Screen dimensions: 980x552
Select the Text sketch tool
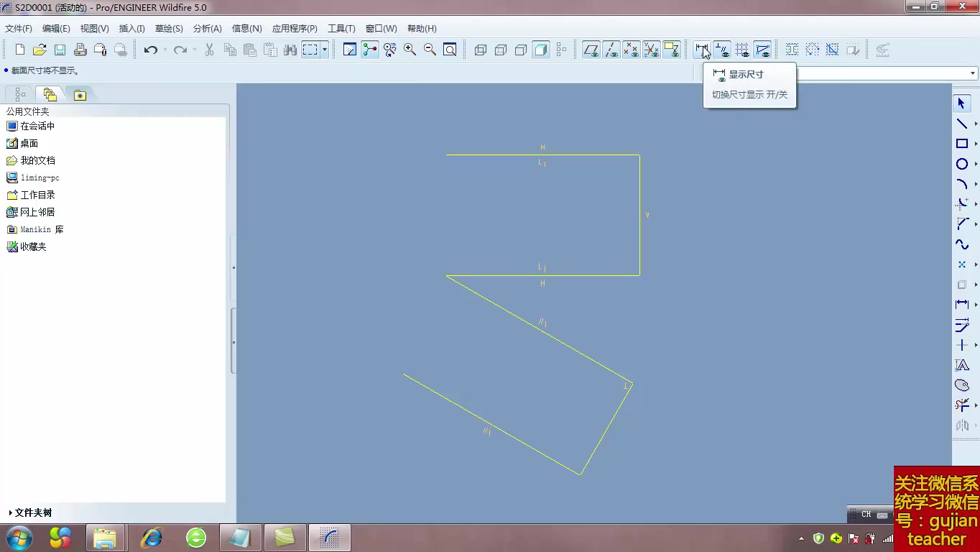[962, 365]
